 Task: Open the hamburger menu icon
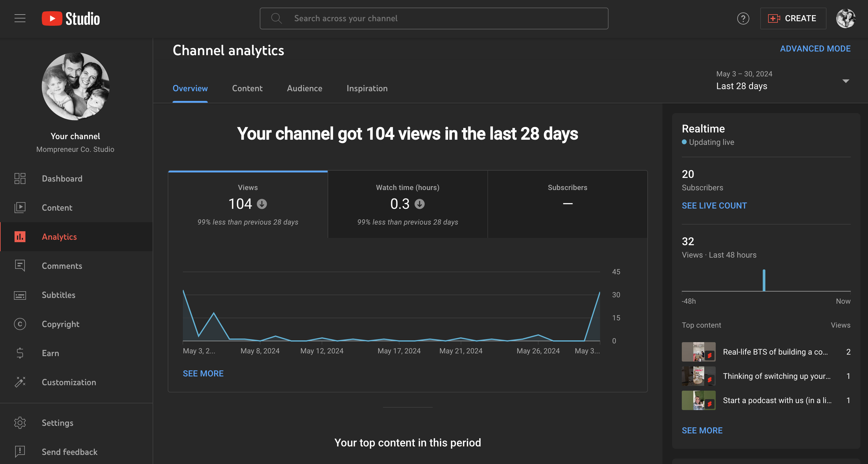20,18
